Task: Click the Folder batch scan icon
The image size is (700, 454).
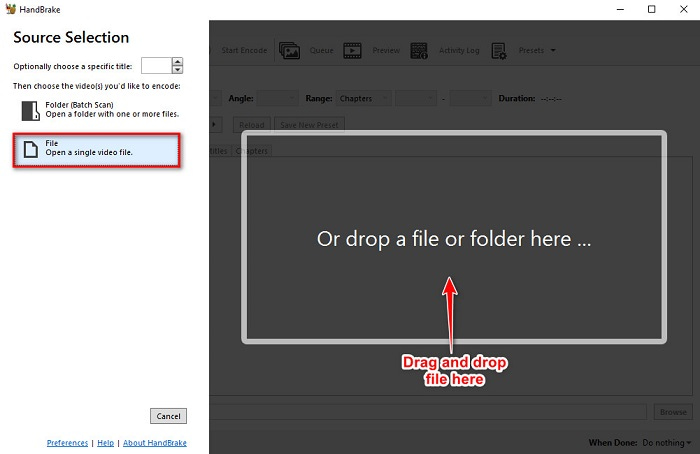Action: coord(30,110)
